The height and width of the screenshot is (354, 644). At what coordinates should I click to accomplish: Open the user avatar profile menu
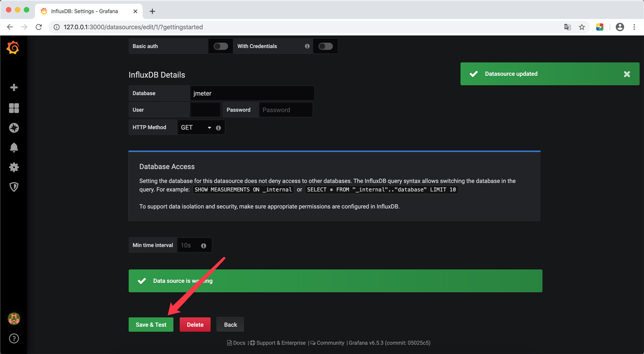point(14,319)
